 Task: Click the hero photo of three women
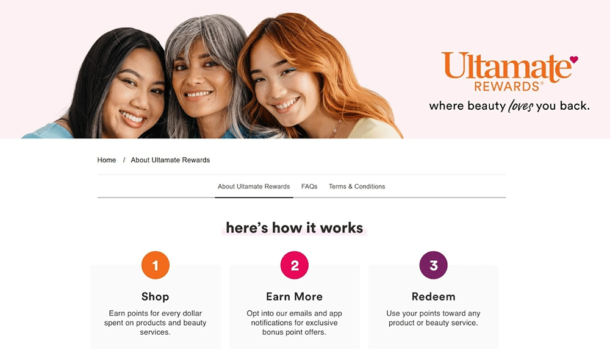pos(212,76)
